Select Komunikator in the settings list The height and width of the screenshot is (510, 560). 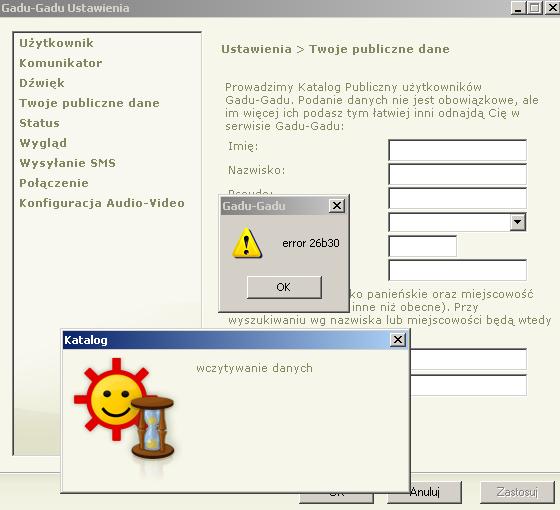tap(60, 63)
